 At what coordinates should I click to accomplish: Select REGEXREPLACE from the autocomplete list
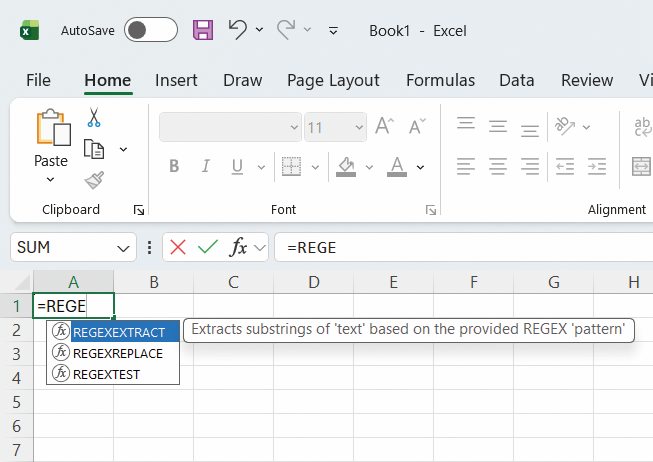(113, 353)
